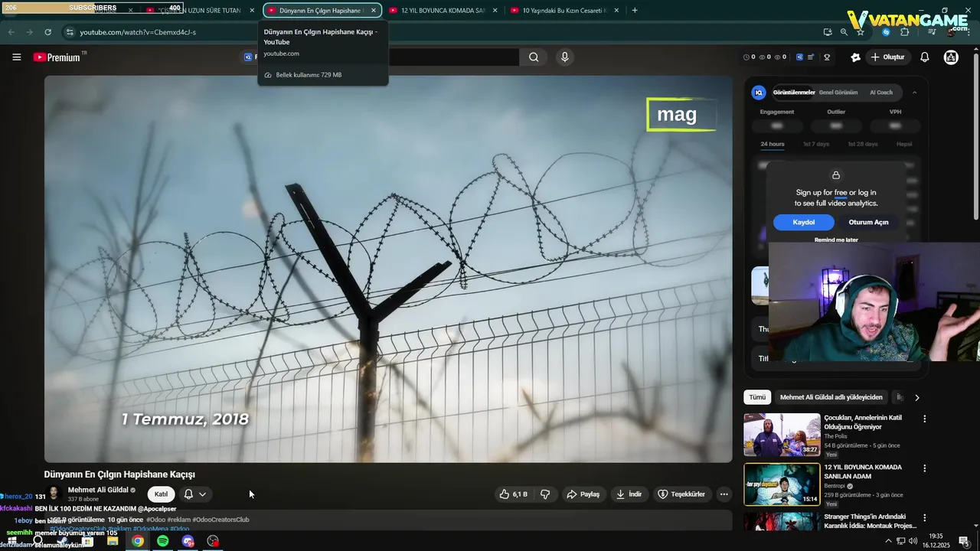Reload the page

[47, 32]
